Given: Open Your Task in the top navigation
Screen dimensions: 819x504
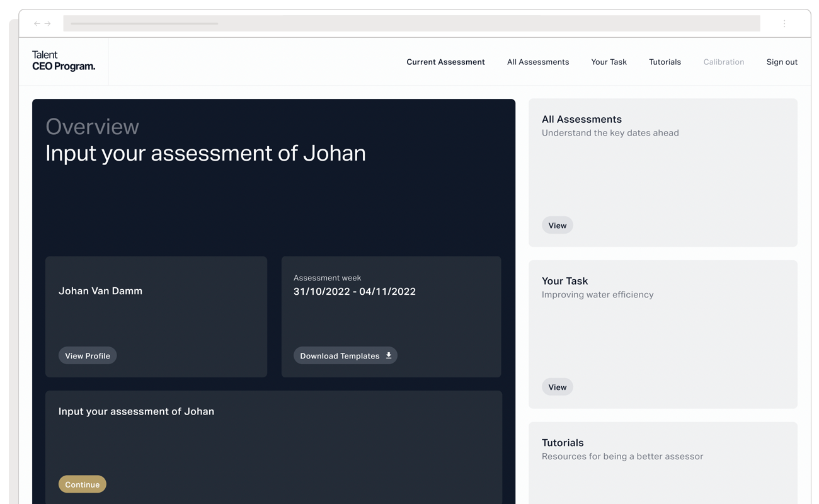Looking at the screenshot, I should click(x=609, y=62).
